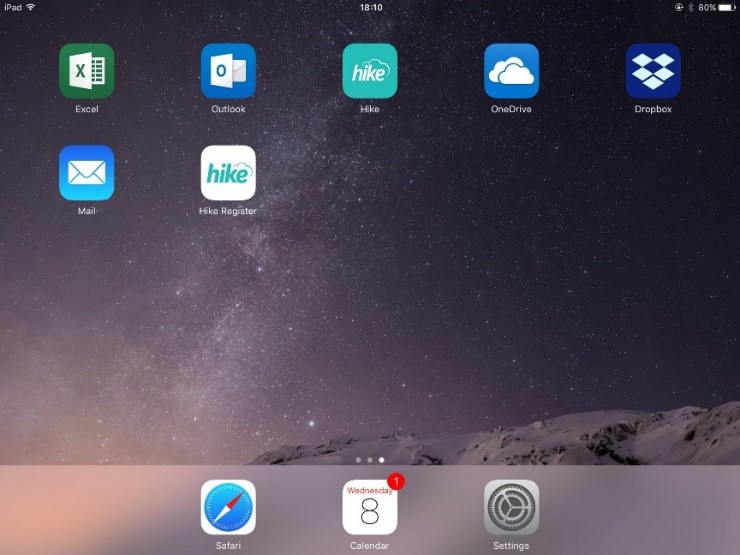Tap the Bluetooth status icon

tap(690, 7)
